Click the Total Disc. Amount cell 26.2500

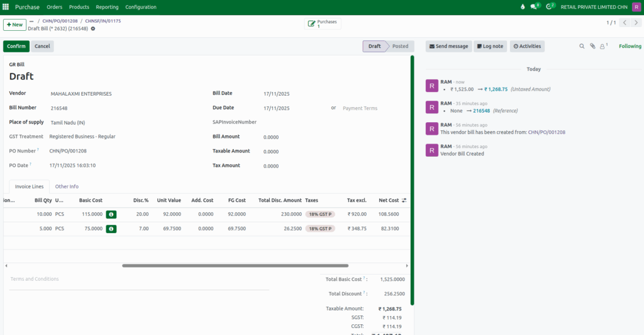pyautogui.click(x=292, y=229)
